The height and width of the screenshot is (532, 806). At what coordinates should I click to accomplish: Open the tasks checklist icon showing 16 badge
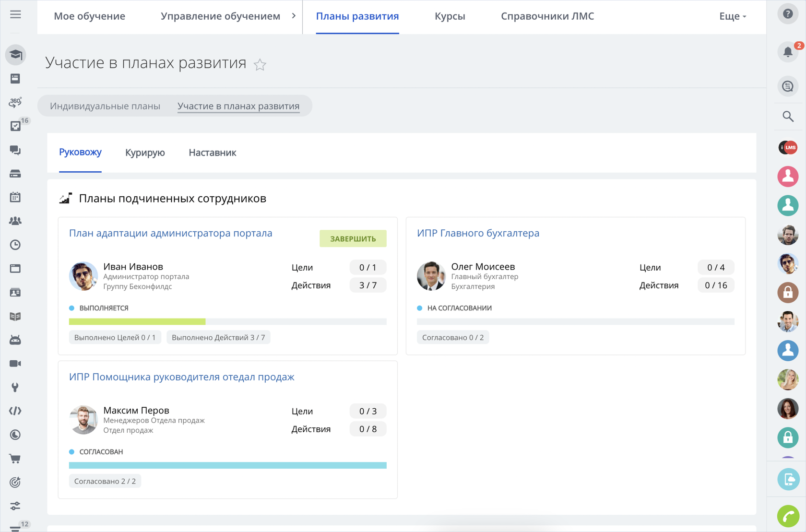coord(15,126)
